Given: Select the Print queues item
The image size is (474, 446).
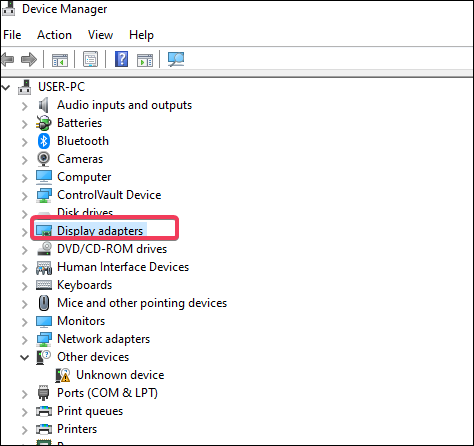Looking at the screenshot, I should (90, 411).
